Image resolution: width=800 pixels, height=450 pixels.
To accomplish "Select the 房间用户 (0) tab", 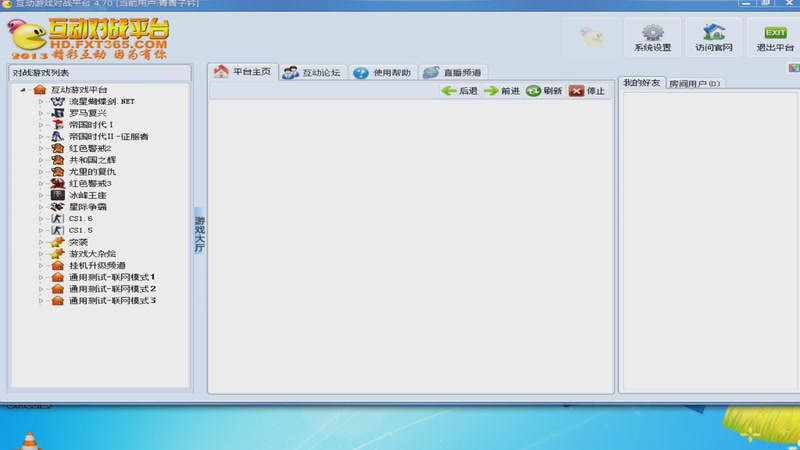I will [x=694, y=84].
